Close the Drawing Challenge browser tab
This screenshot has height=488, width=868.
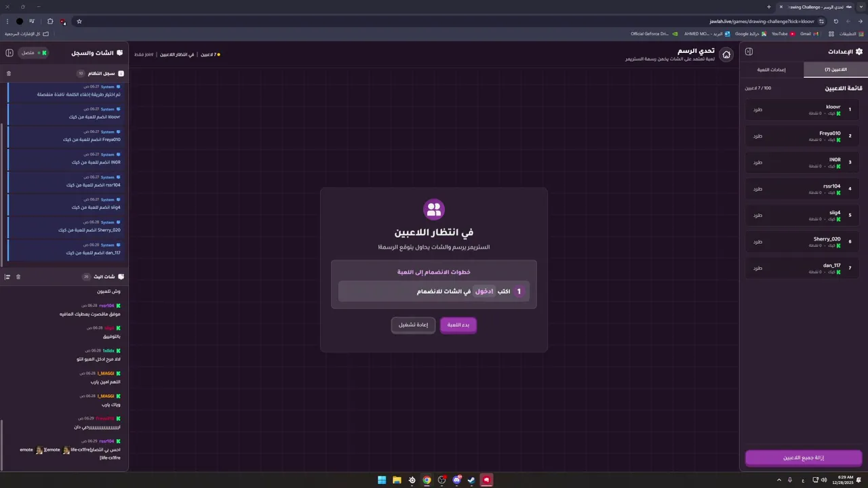tap(781, 7)
